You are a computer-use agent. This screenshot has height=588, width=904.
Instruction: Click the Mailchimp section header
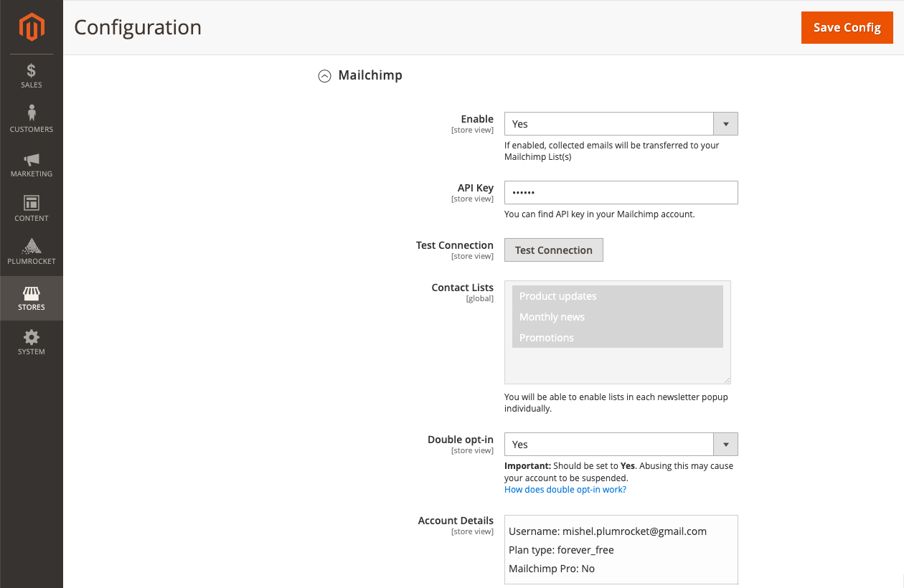click(x=371, y=75)
